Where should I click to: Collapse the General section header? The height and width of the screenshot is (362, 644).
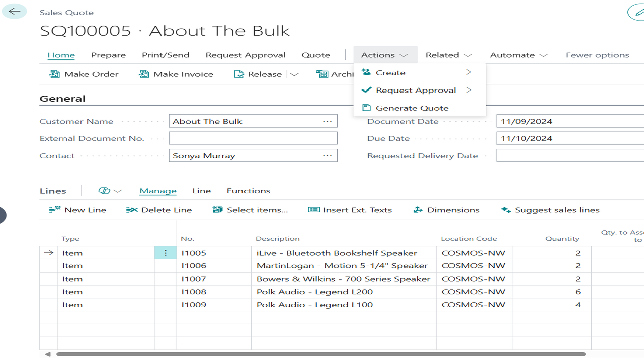(62, 99)
